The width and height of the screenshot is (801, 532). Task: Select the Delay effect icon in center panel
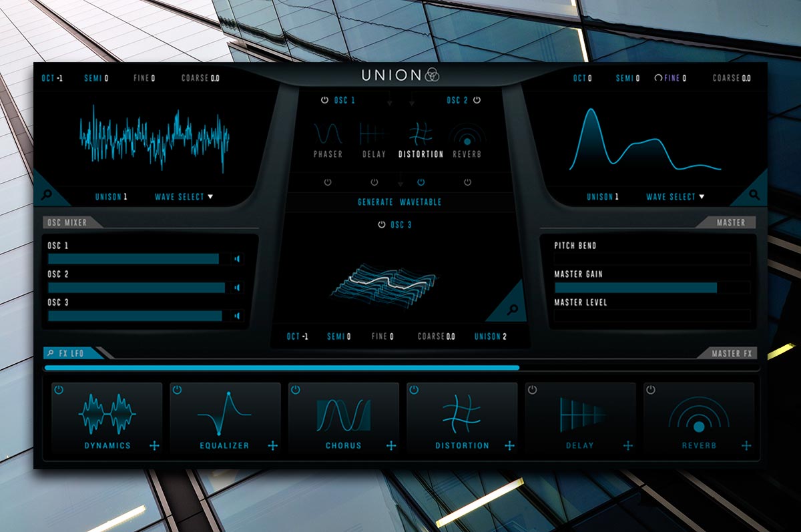(x=373, y=134)
